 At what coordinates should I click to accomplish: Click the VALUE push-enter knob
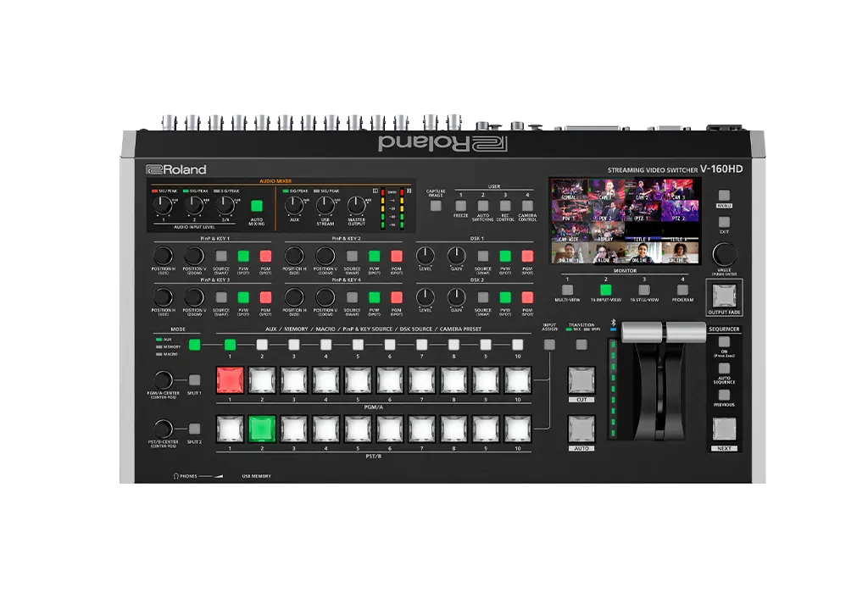[724, 254]
